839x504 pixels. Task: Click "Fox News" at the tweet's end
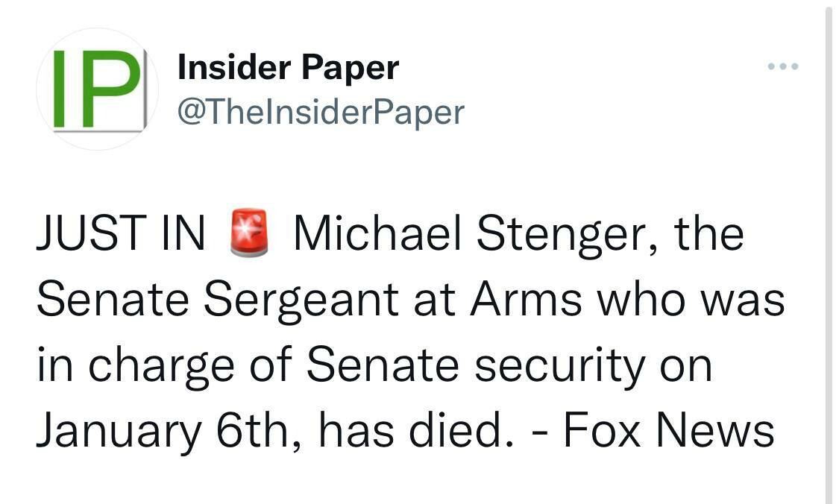point(668,431)
